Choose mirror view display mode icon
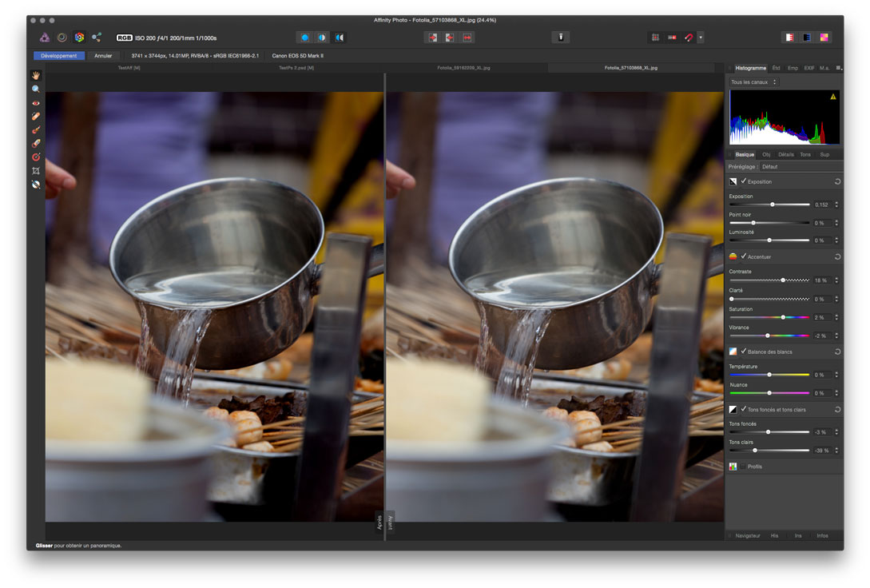 pos(339,38)
